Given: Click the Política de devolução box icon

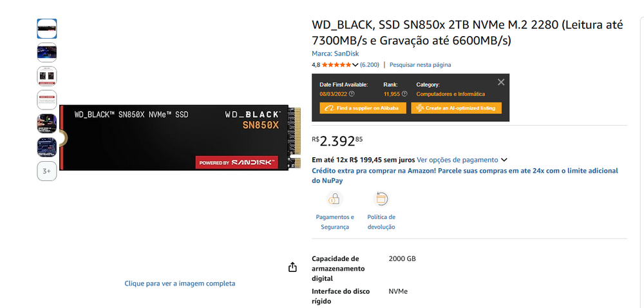Looking at the screenshot, I should tap(381, 199).
